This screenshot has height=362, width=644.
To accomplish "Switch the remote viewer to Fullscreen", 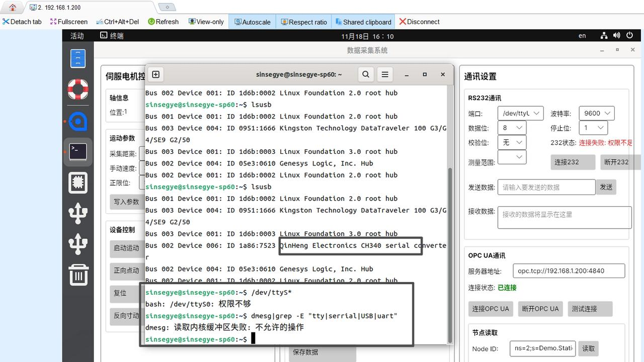I will (69, 22).
